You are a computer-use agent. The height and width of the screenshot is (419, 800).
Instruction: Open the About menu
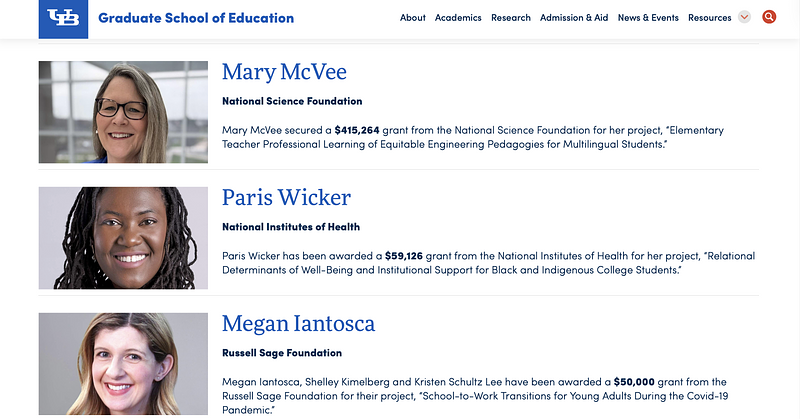pyautogui.click(x=412, y=18)
